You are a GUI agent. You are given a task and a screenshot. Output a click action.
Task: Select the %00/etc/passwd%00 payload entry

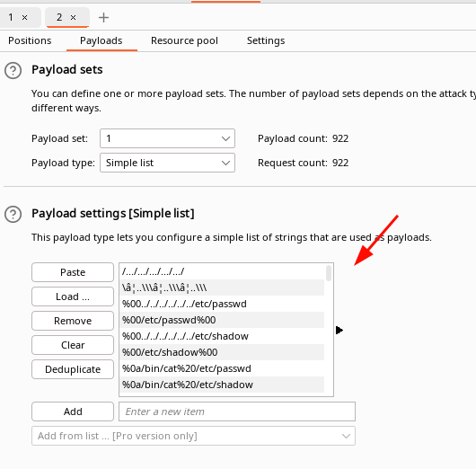click(x=222, y=320)
